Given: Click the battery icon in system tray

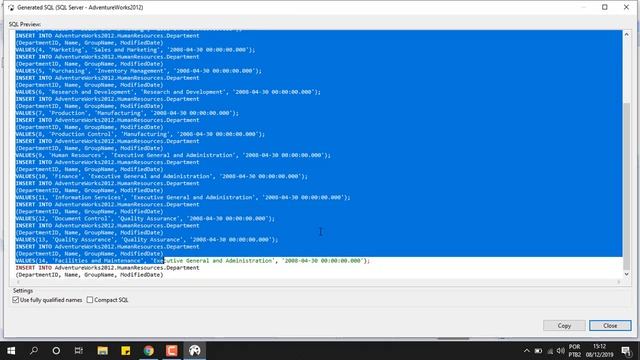Looking at the screenshot, I should [538, 351].
